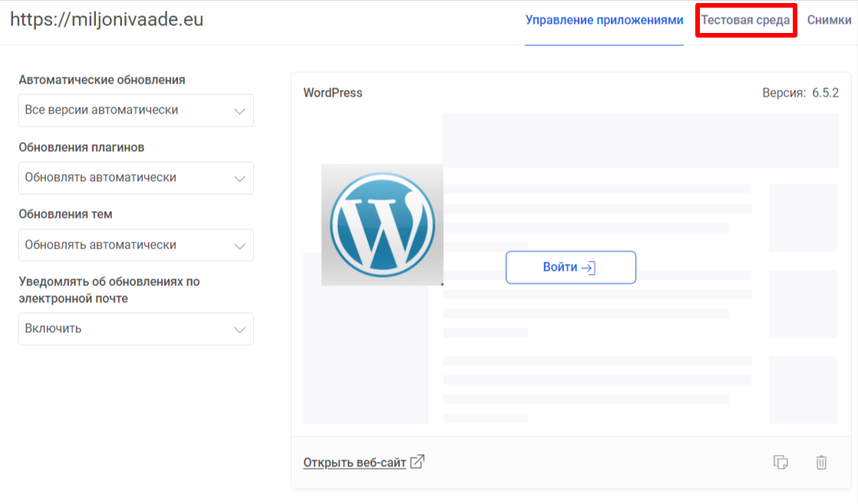The width and height of the screenshot is (858, 504).
Task: Click the version number 6.5.2
Action: (825, 93)
